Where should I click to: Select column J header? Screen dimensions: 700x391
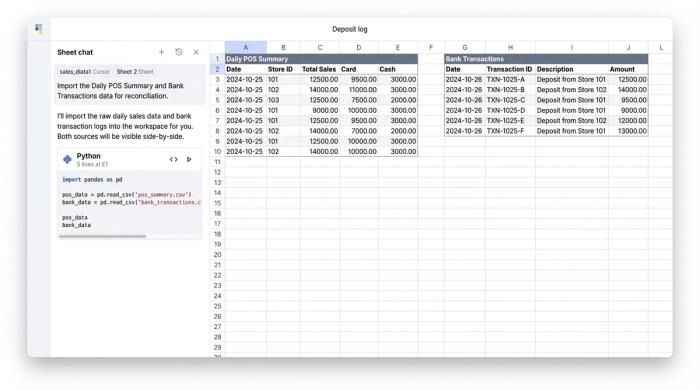click(628, 47)
